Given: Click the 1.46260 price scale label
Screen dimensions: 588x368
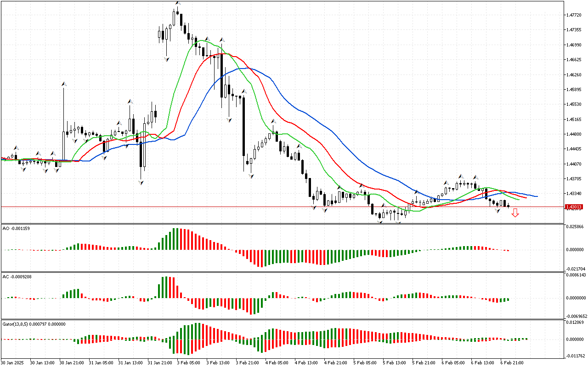Looking at the screenshot, I should pyautogui.click(x=574, y=75).
